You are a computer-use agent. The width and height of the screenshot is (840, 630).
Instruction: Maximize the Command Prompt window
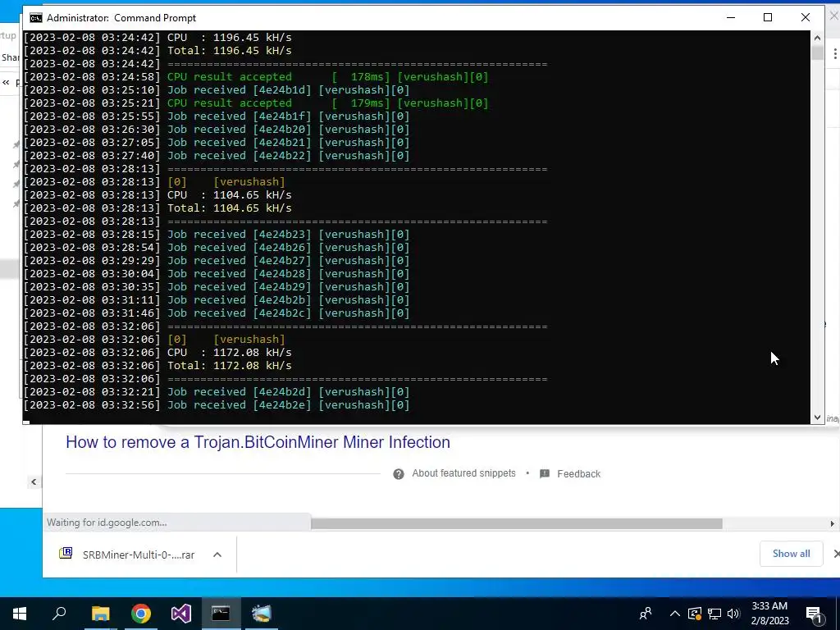coord(768,18)
